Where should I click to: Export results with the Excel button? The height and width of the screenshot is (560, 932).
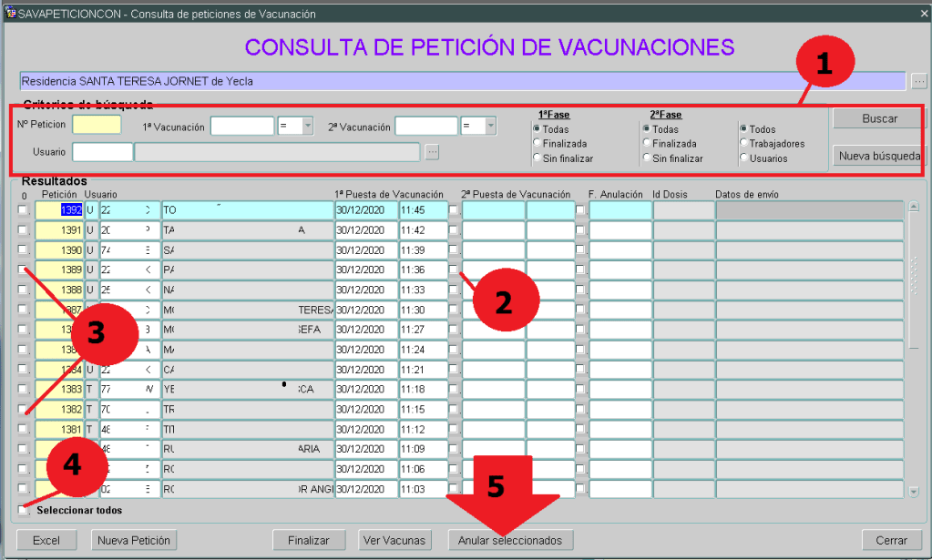coord(46,540)
